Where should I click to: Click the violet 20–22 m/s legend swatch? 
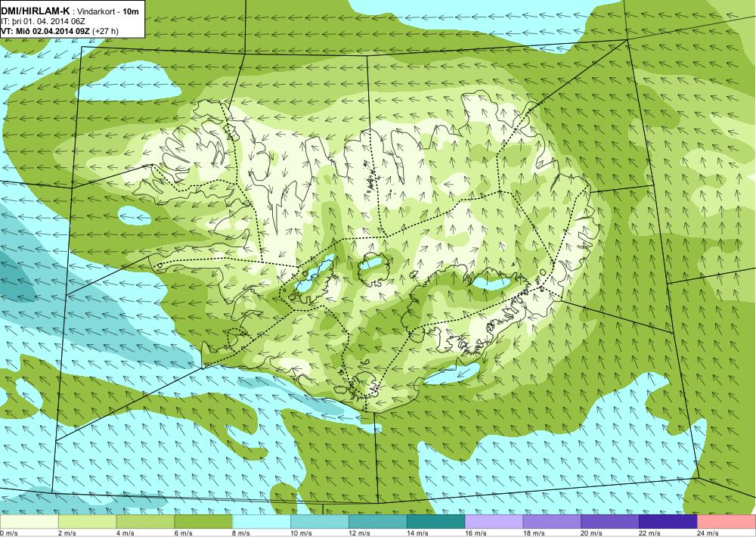click(x=610, y=522)
